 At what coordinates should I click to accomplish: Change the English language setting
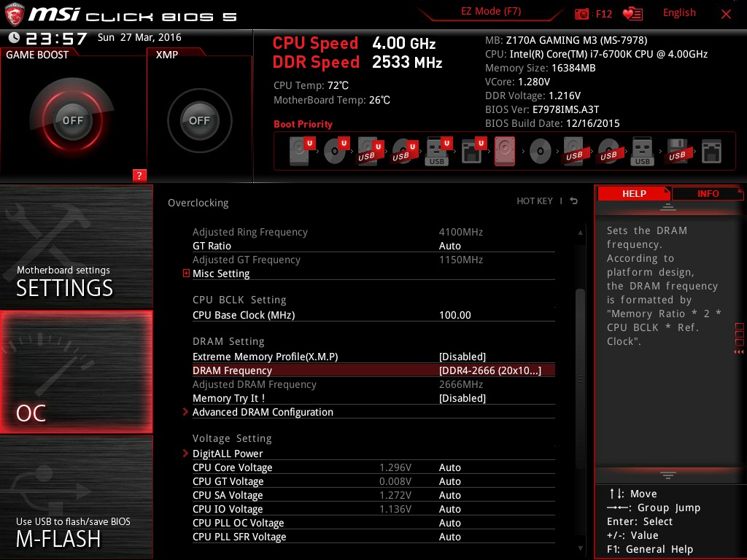pos(679,12)
